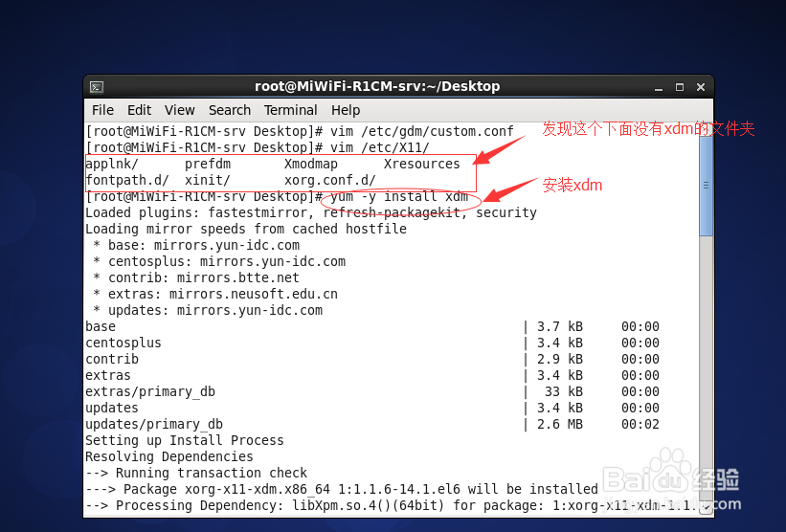Click the '* updates: mirrors.yun-idc.com' line
Viewport: 786px width, 532px height.
208,310
